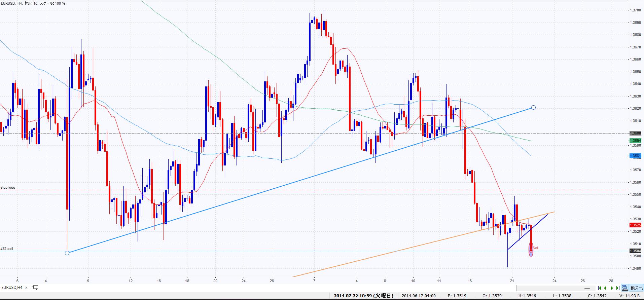Open the chart windows list icon by the tab
Image resolution: width=644 pixels, height=300 pixels.
tap(35, 288)
